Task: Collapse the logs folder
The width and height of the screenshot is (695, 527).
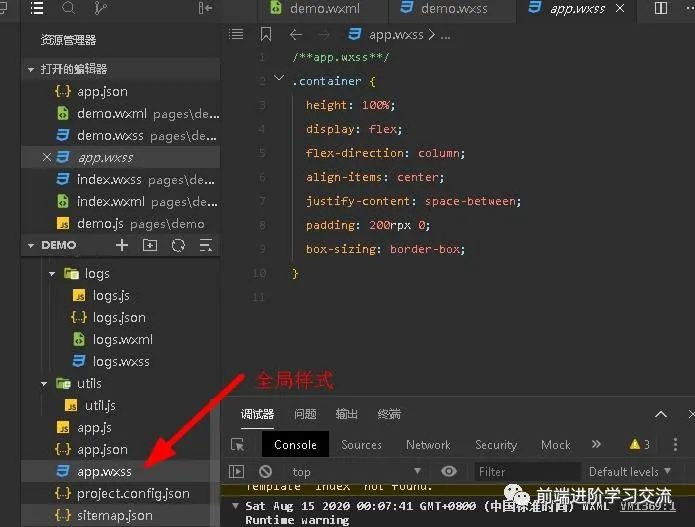Action: tap(51, 273)
